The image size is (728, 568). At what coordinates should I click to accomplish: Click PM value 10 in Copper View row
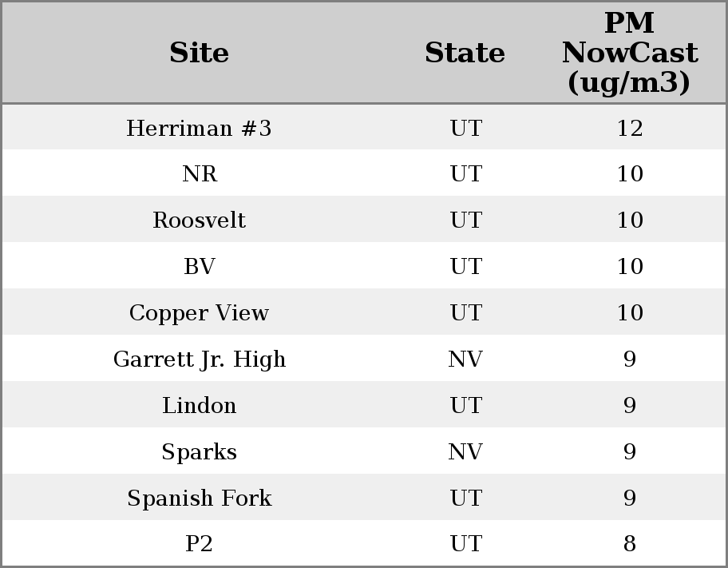coord(629,313)
